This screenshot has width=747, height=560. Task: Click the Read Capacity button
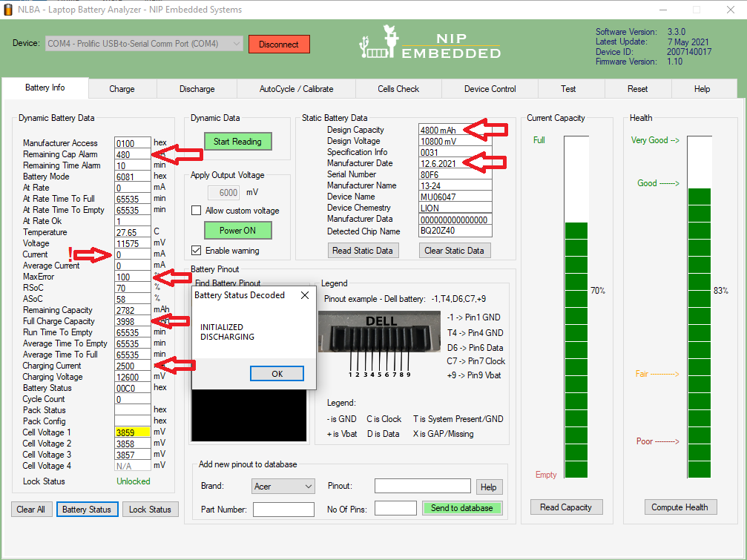point(566,507)
